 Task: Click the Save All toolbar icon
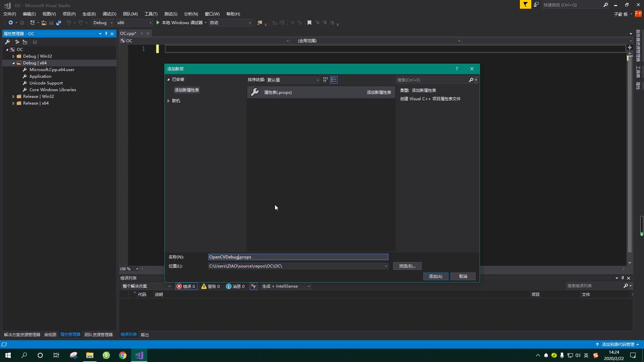tap(59, 23)
